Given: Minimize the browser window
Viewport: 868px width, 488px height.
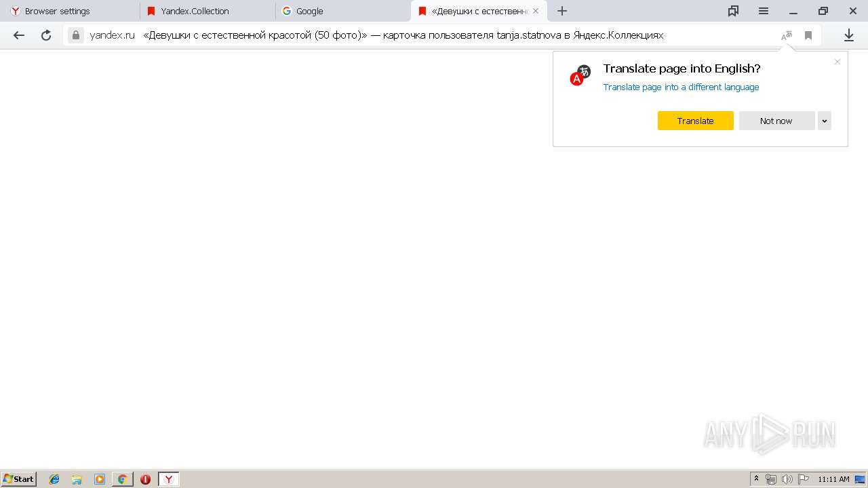Looking at the screenshot, I should pos(793,11).
